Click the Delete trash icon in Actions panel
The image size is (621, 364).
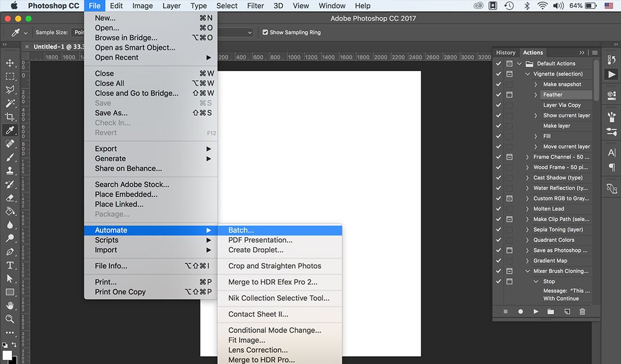582,312
